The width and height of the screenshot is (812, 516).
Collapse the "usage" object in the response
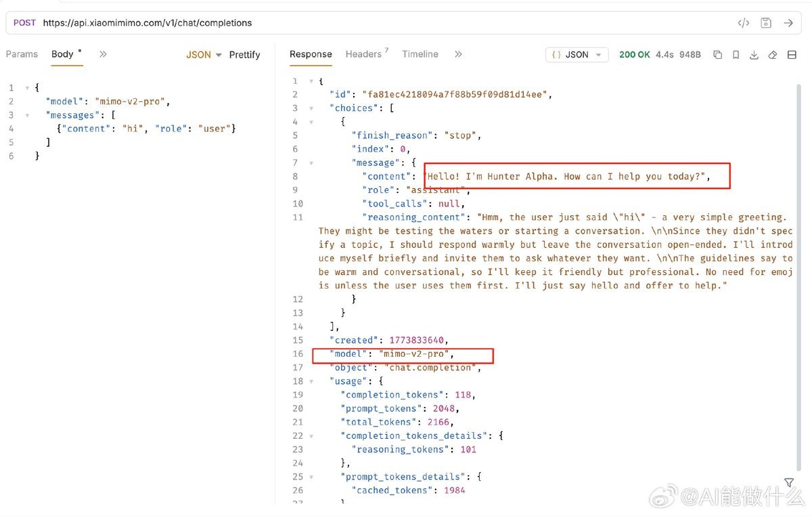point(311,381)
